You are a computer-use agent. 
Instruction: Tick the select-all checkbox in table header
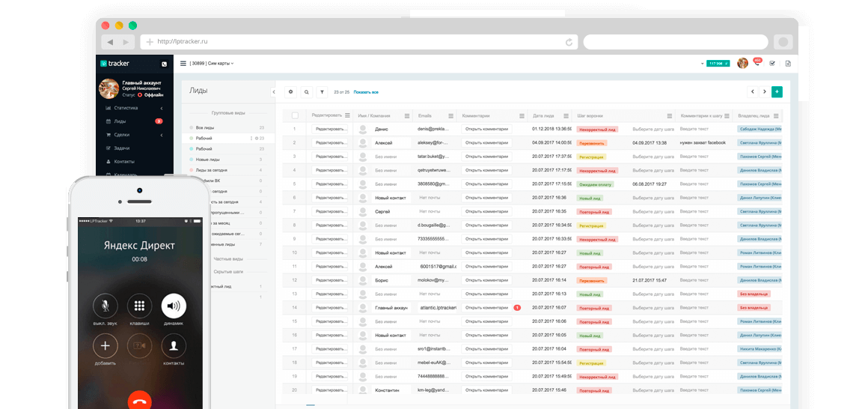click(x=295, y=116)
